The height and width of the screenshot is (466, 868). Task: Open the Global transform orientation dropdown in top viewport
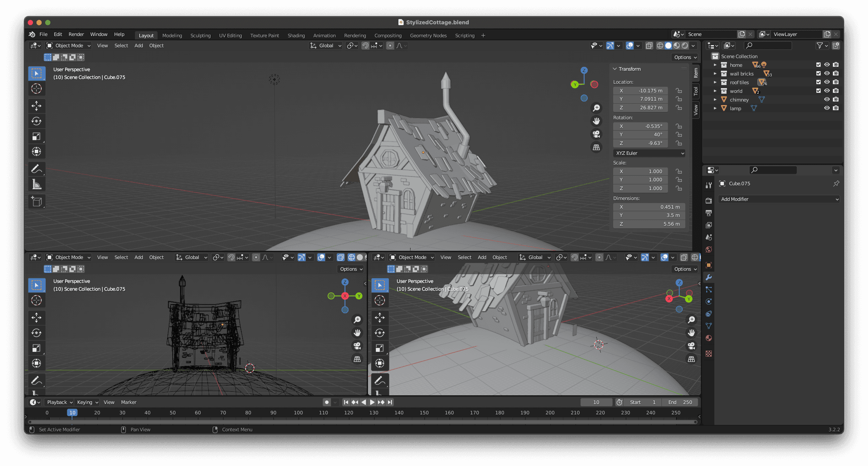point(325,46)
